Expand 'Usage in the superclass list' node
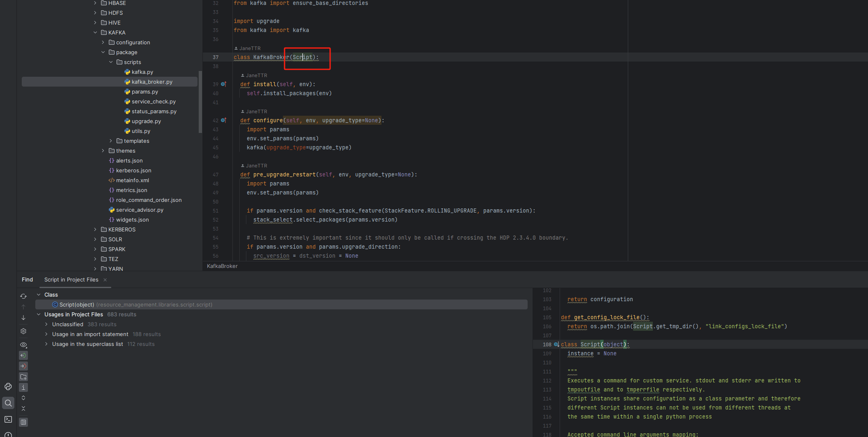 pos(46,344)
